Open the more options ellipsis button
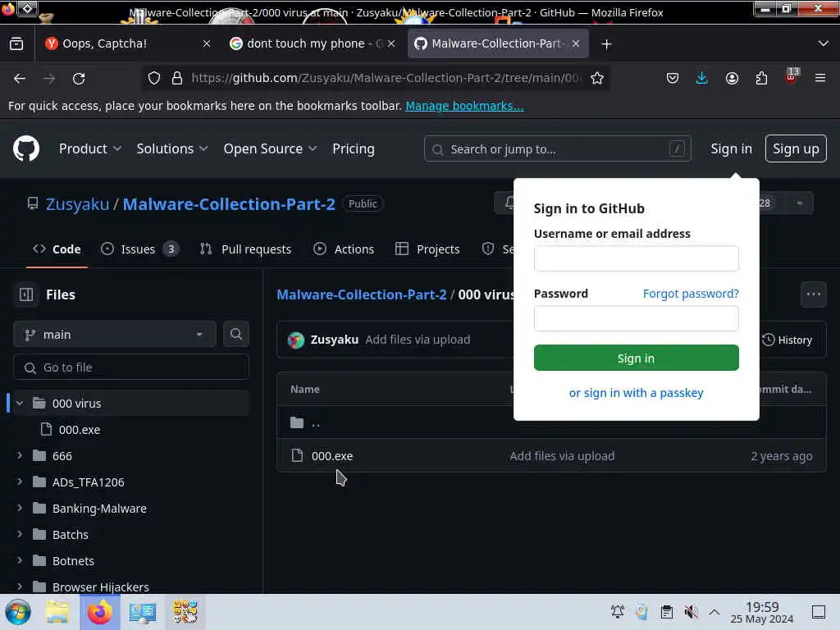Screen dimensions: 840x630 813,294
